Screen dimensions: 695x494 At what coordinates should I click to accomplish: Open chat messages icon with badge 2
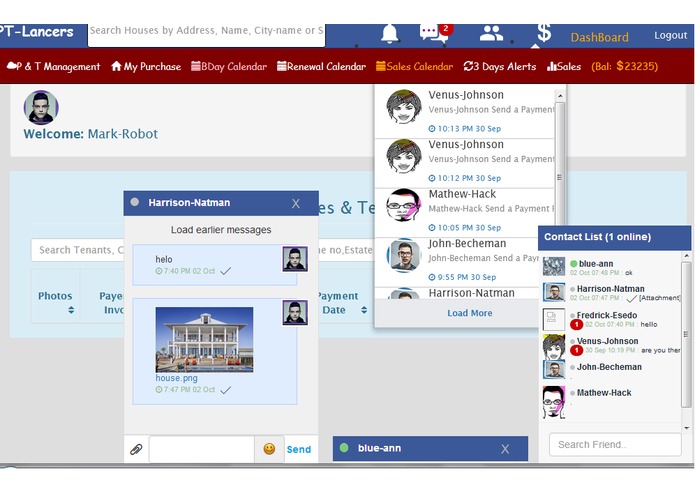[x=436, y=33]
